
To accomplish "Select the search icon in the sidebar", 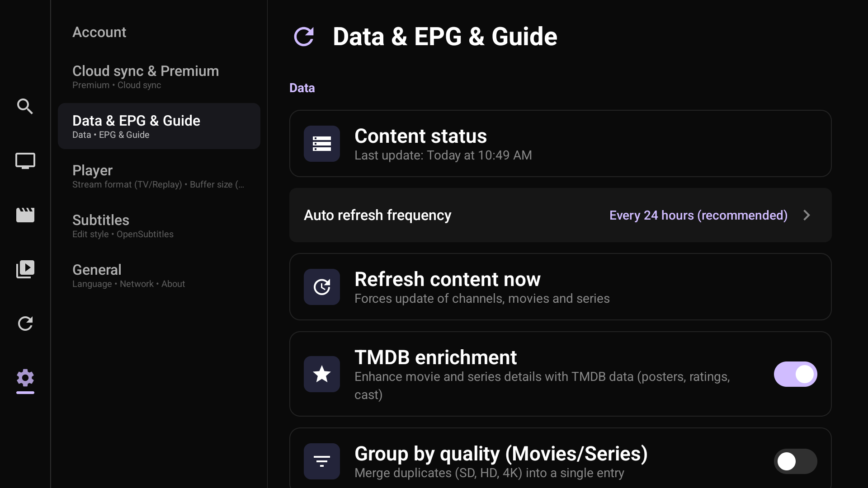I will click(25, 106).
